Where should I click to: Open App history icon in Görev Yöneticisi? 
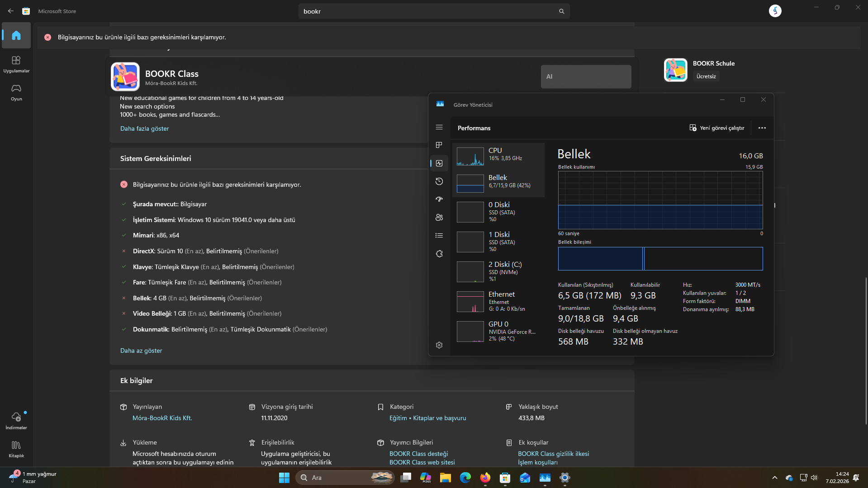[x=439, y=181]
